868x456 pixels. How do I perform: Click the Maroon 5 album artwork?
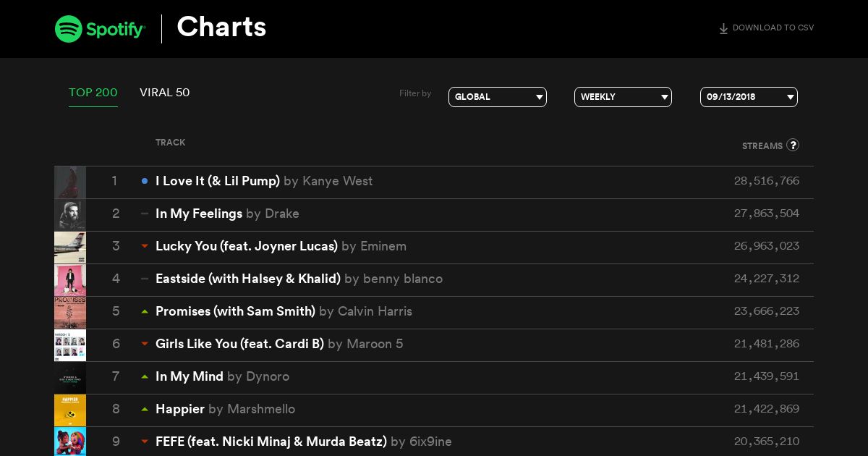tap(70, 345)
